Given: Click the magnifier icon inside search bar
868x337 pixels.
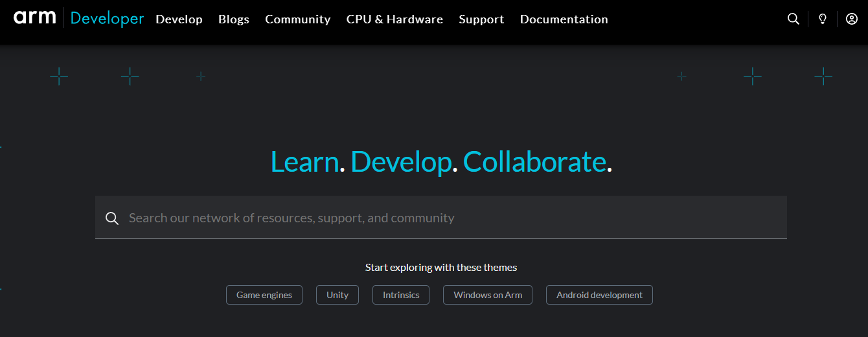Looking at the screenshot, I should point(112,218).
